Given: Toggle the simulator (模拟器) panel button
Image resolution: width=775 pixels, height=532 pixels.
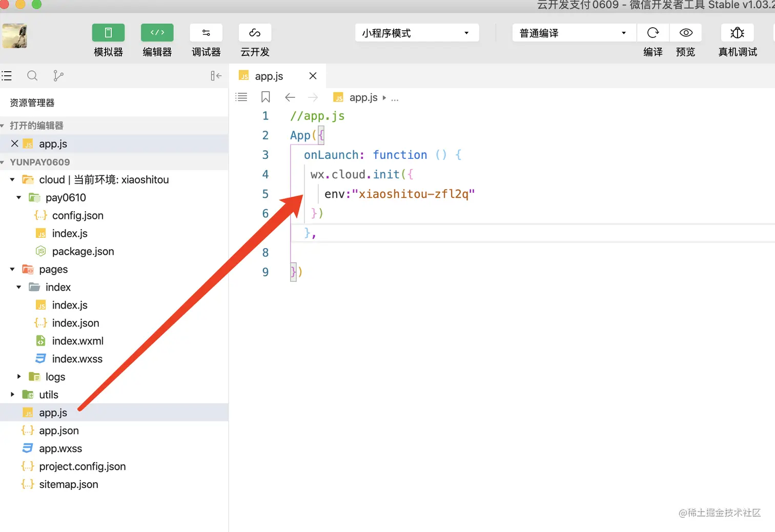Looking at the screenshot, I should [108, 33].
